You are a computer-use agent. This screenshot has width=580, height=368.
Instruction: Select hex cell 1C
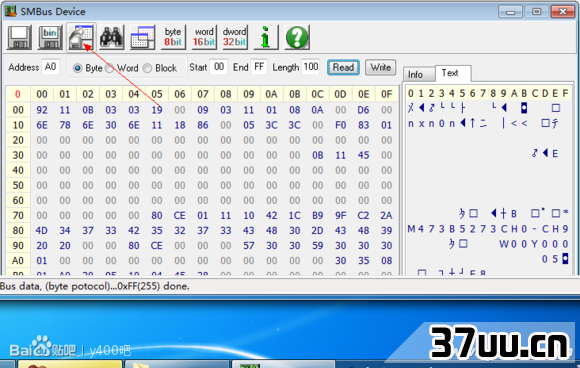coord(294,215)
